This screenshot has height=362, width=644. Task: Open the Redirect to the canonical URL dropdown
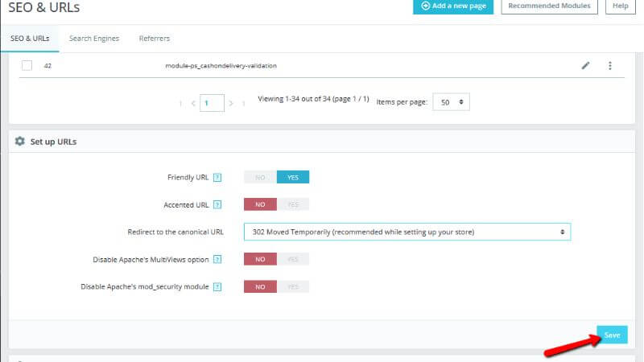pos(407,232)
